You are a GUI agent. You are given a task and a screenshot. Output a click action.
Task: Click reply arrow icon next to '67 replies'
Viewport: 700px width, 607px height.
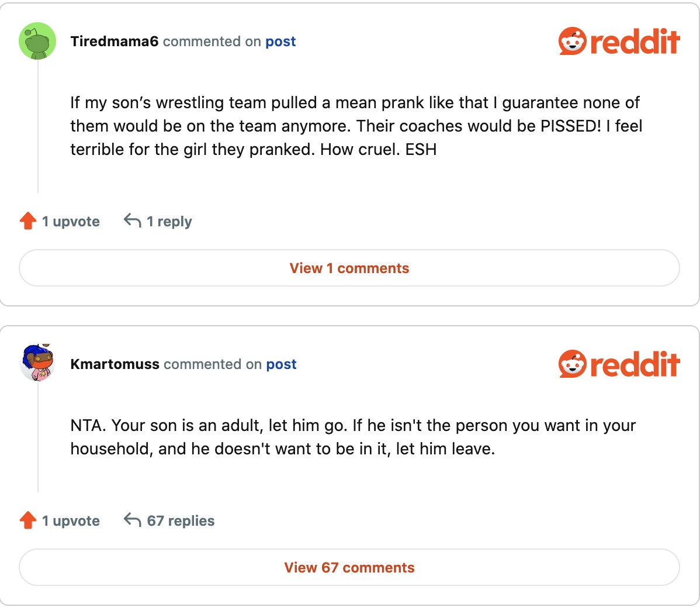coord(133,520)
